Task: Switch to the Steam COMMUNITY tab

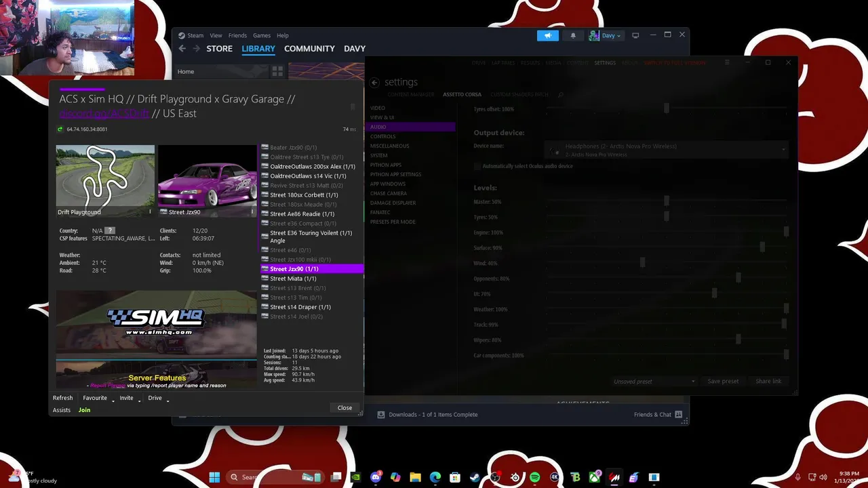Action: (309, 49)
